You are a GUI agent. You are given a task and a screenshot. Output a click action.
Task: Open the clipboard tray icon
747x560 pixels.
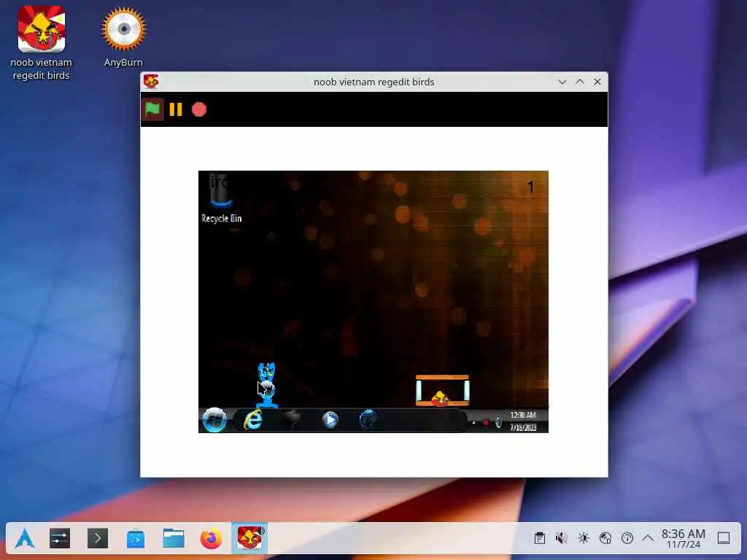click(539, 538)
